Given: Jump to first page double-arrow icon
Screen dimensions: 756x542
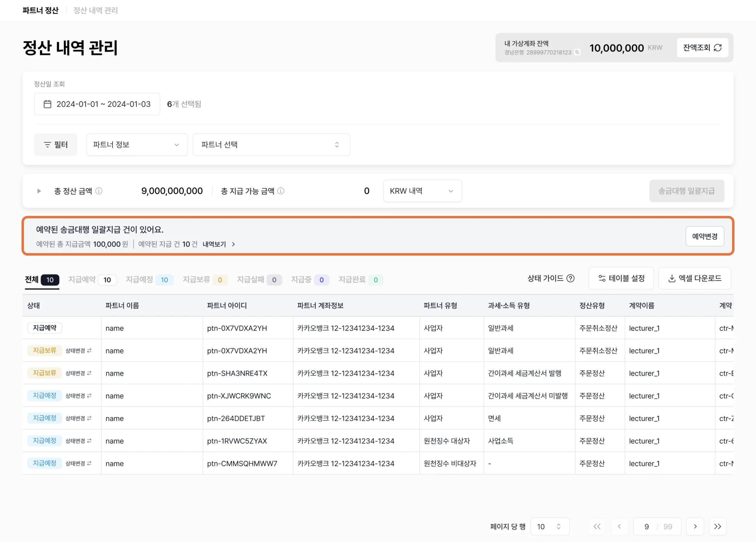Looking at the screenshot, I should click(597, 526).
